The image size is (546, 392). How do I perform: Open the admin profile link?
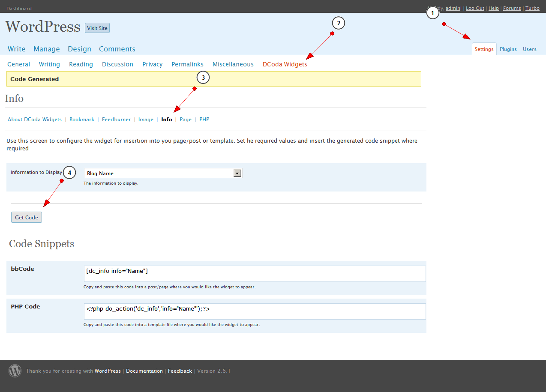tap(453, 8)
